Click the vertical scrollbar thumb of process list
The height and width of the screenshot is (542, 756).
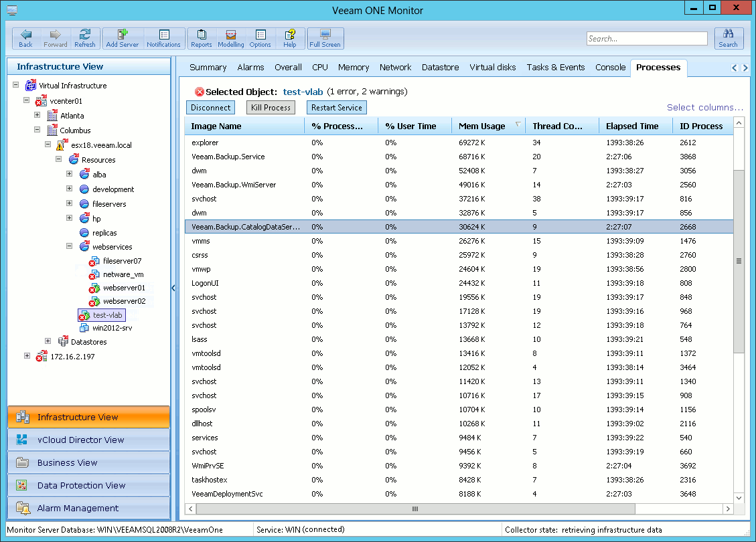click(x=739, y=261)
